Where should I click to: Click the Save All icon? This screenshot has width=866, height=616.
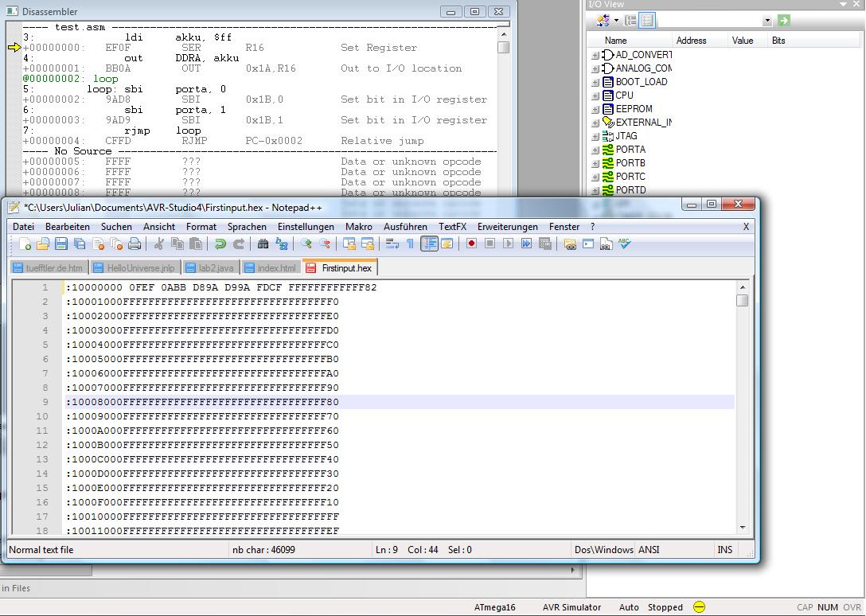(80, 244)
